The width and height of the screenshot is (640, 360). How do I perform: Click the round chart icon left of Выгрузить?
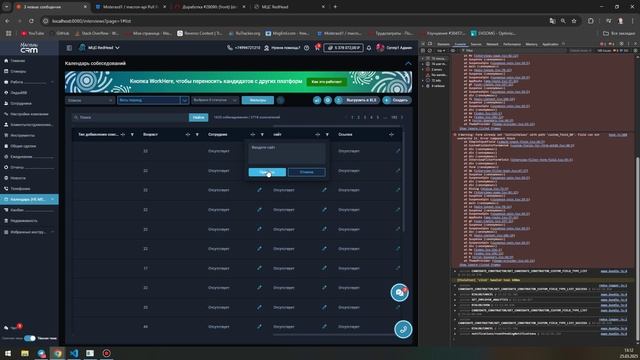pos(317,100)
